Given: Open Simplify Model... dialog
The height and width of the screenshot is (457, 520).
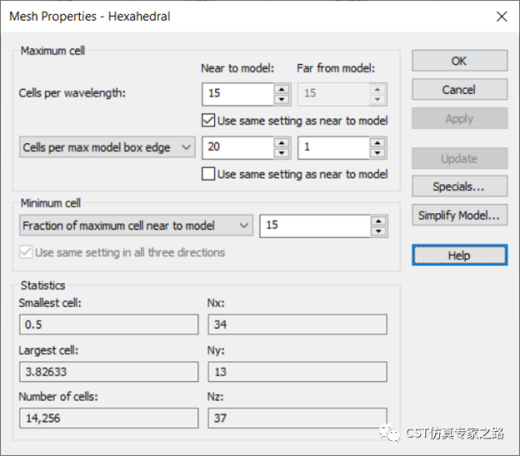Looking at the screenshot, I should pos(460,215).
